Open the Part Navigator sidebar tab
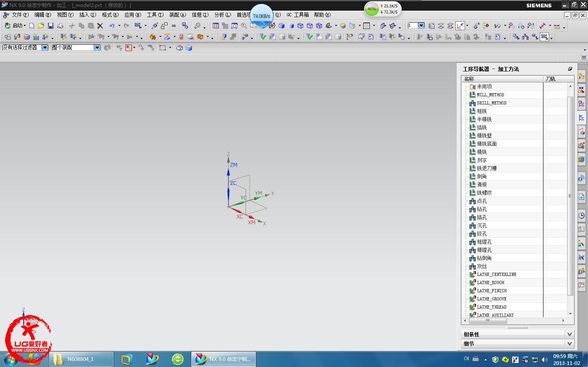Screen dimensions: 588x367 tap(581, 104)
